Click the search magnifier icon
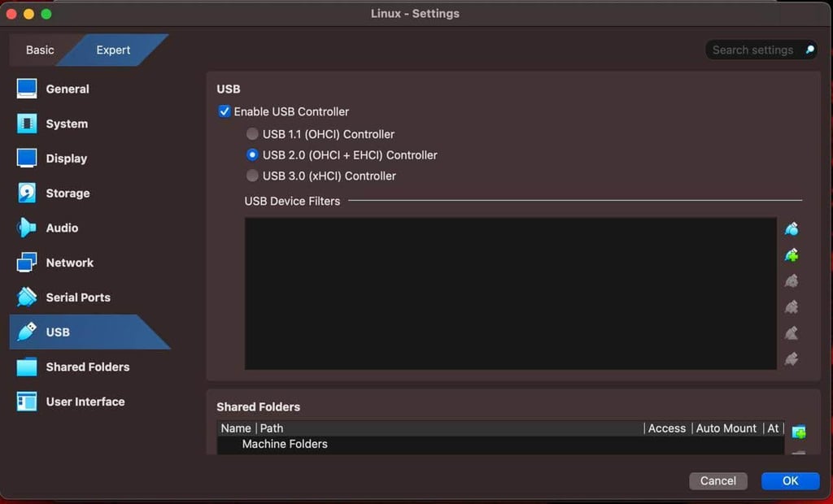The height and width of the screenshot is (504, 833). [x=809, y=50]
